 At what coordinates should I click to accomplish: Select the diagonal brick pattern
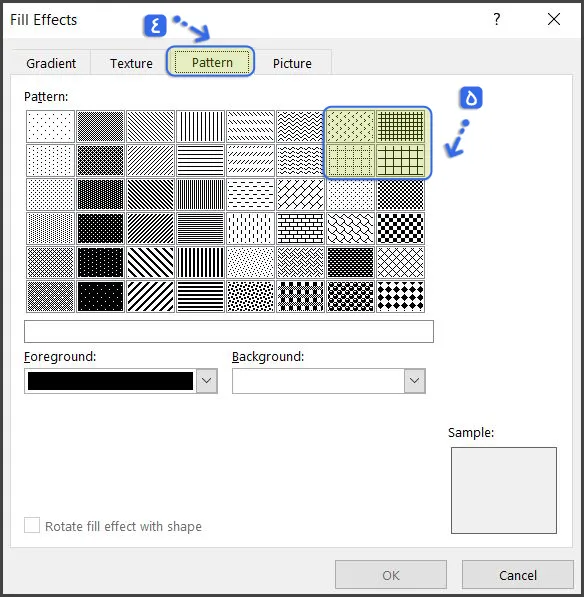pos(300,195)
